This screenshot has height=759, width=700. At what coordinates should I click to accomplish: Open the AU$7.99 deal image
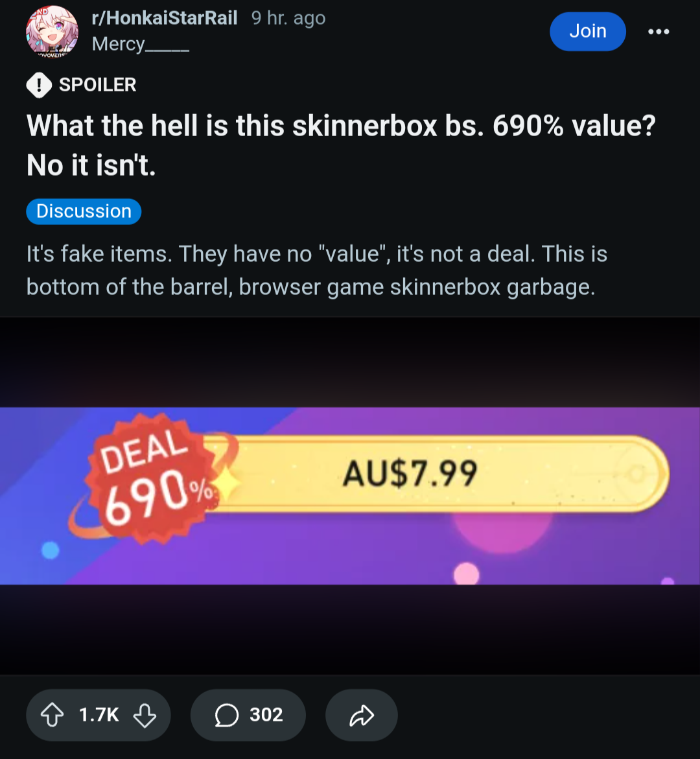pyautogui.click(x=350, y=496)
